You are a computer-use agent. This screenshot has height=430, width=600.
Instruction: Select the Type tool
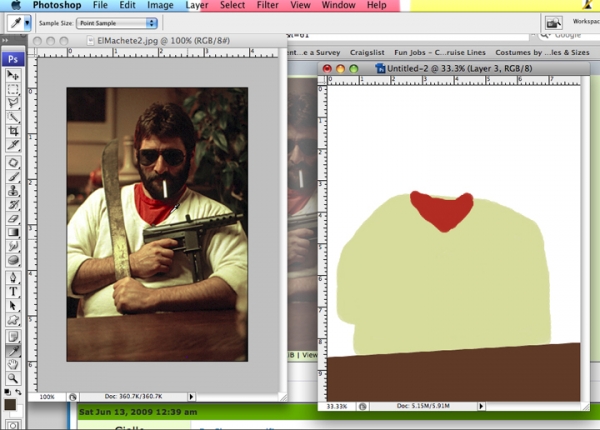(13, 292)
